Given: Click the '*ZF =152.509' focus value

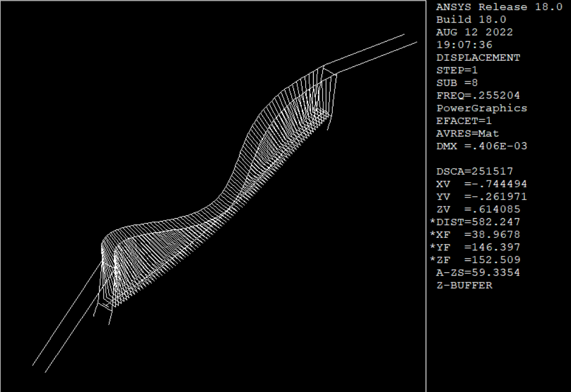Looking at the screenshot, I should pyautogui.click(x=475, y=260).
